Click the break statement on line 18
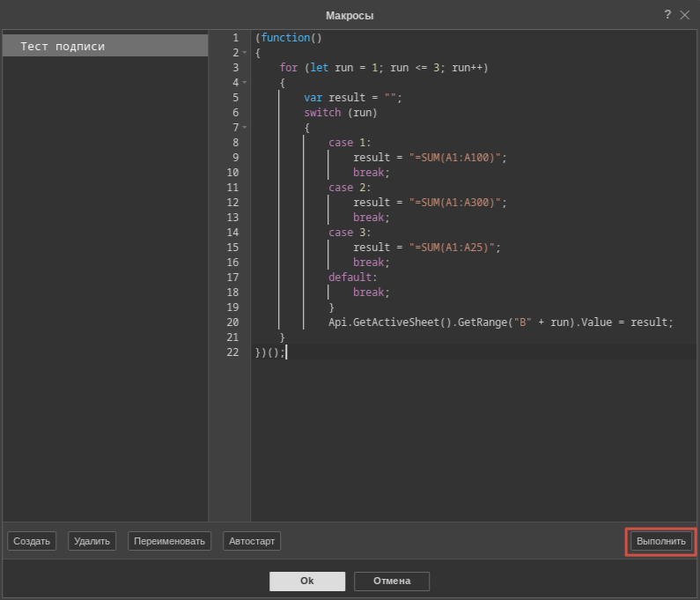Screen dimensions: 700x600 (372, 293)
